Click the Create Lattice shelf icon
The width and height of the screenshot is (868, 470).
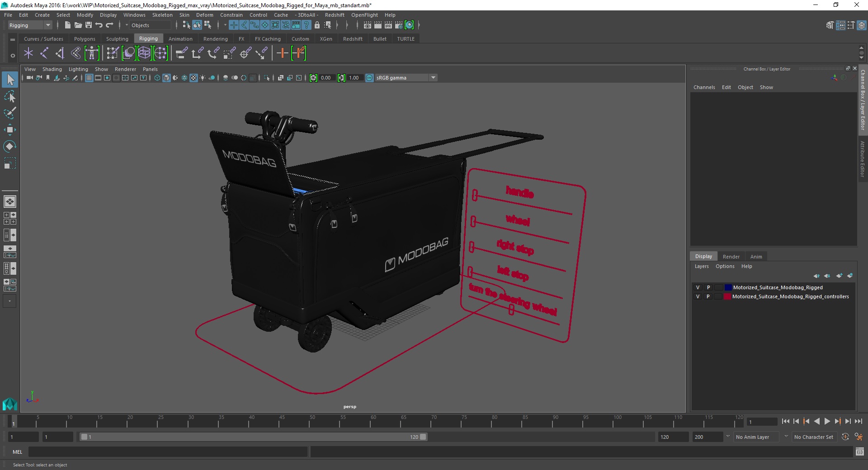(144, 53)
